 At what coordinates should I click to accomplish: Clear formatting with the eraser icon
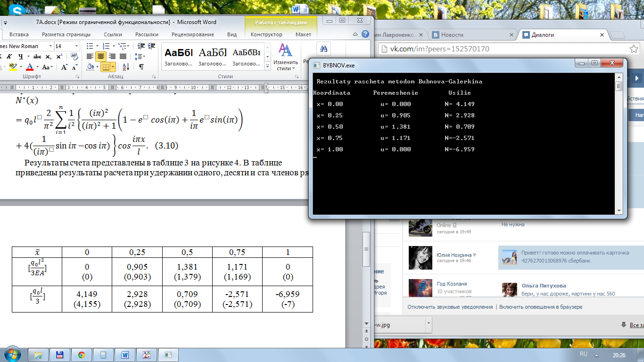[74, 56]
